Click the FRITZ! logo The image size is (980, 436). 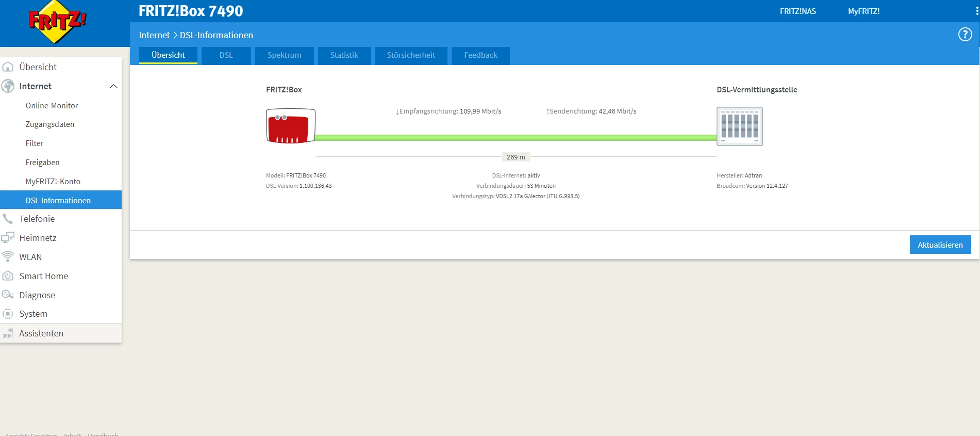pyautogui.click(x=57, y=22)
